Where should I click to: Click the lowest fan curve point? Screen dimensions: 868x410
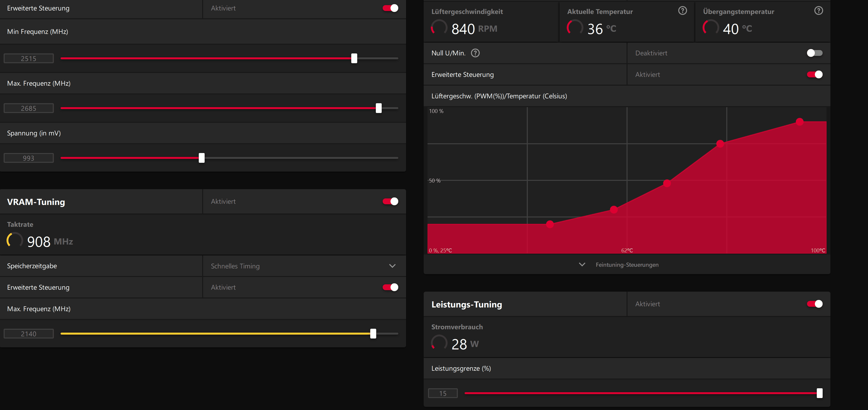550,224
